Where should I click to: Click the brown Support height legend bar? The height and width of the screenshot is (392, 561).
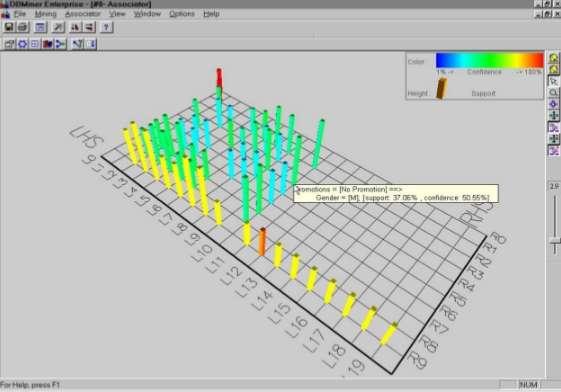tap(442, 88)
